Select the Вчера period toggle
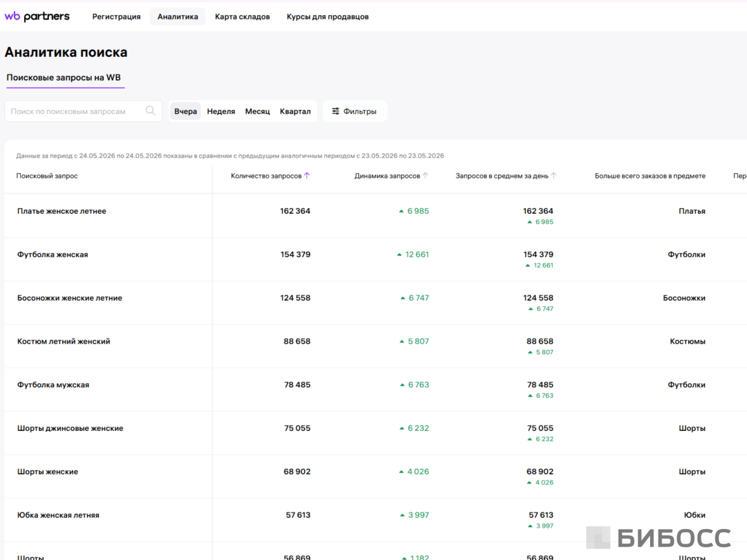747x560 pixels. (x=185, y=111)
